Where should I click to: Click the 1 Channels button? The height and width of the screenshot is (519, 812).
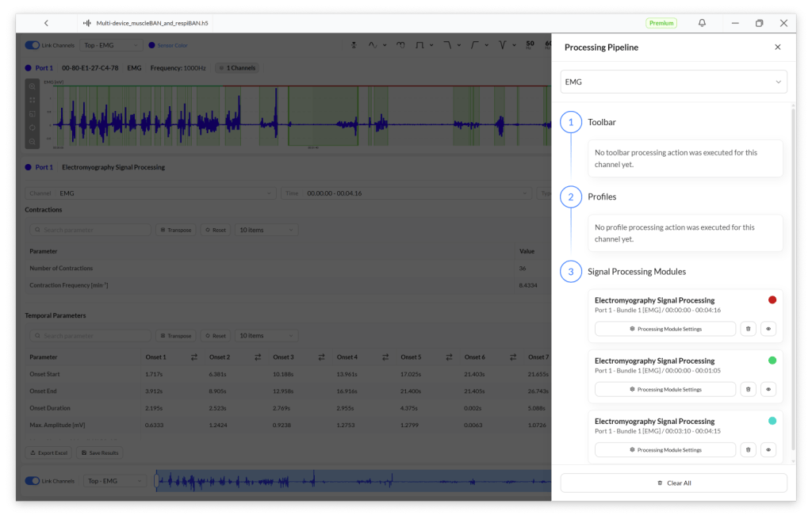(238, 68)
